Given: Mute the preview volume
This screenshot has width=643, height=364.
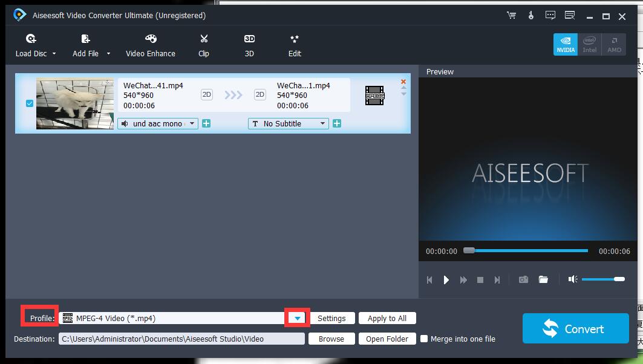Looking at the screenshot, I should (573, 279).
